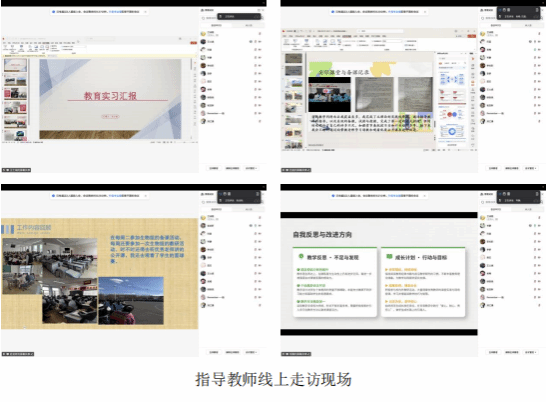Toggle the microphone icon of the first participant beside the 教育实习汇报 slide
The width and height of the screenshot is (546, 402).
[259, 33]
